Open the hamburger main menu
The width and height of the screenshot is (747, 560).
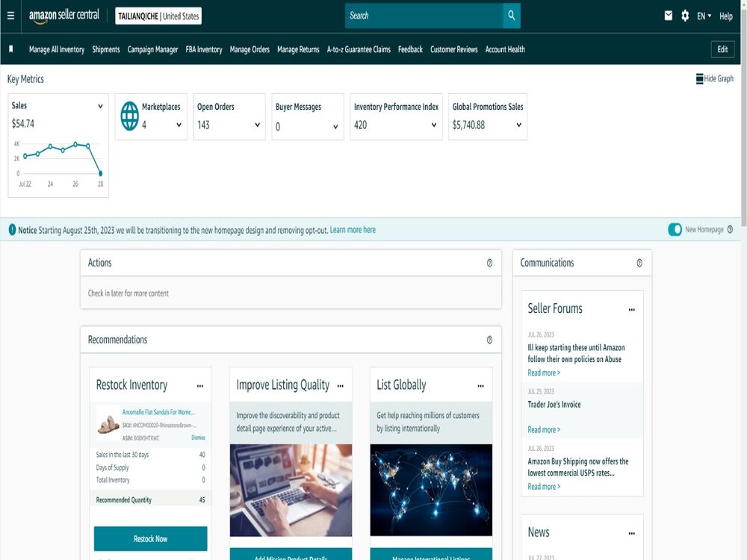[x=10, y=16]
